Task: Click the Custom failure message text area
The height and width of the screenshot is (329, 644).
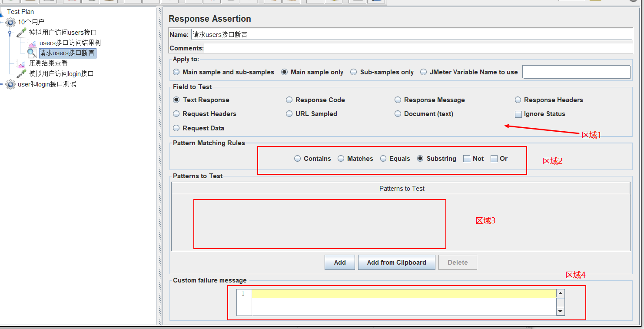Action: click(x=404, y=302)
